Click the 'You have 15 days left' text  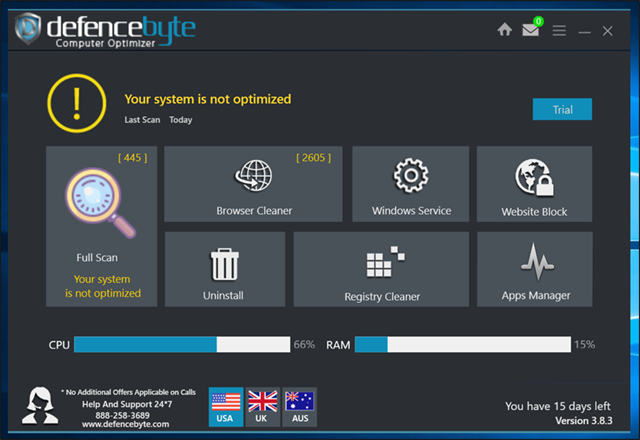[558, 407]
